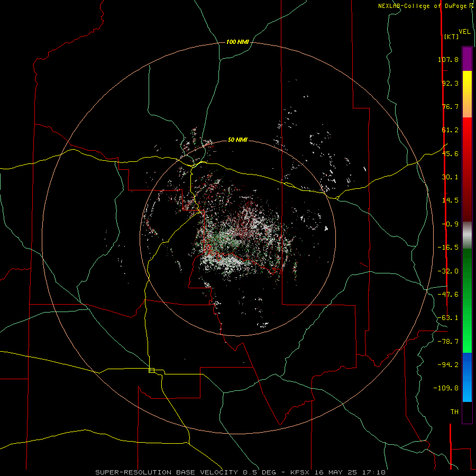This screenshot has height=476, width=476.
Task: Select the -63.1 legend value
Action: pyautogui.click(x=448, y=318)
